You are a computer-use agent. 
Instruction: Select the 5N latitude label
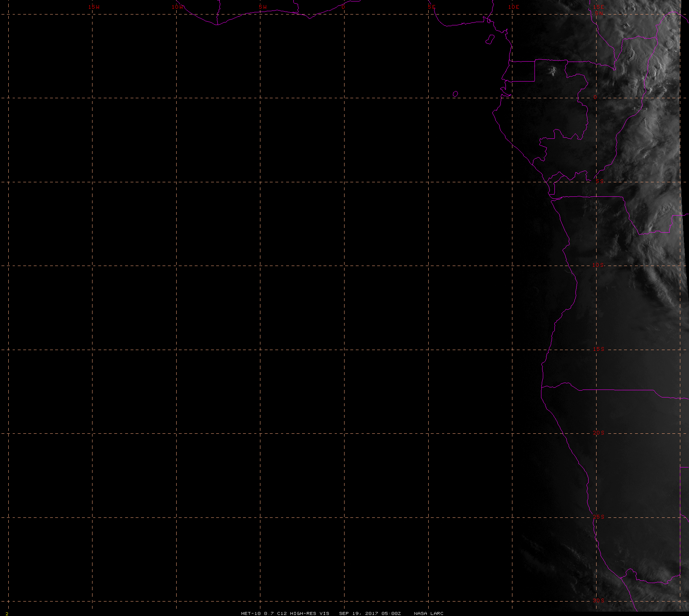tap(599, 13)
